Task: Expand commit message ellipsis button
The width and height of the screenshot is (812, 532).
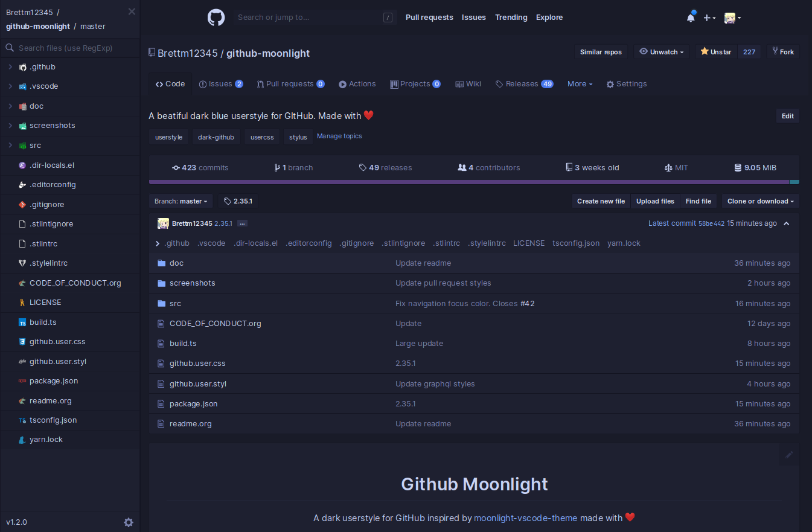Action: pos(242,223)
